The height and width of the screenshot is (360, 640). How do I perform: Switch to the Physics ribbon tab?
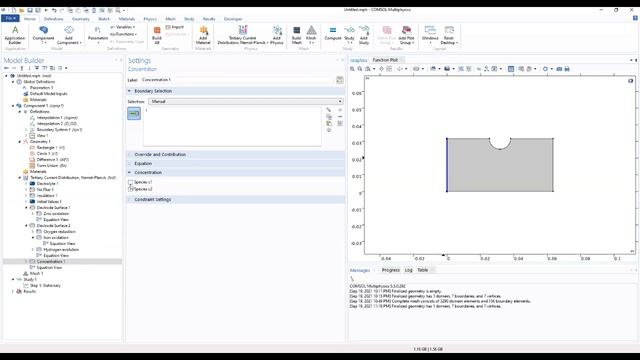(150, 19)
